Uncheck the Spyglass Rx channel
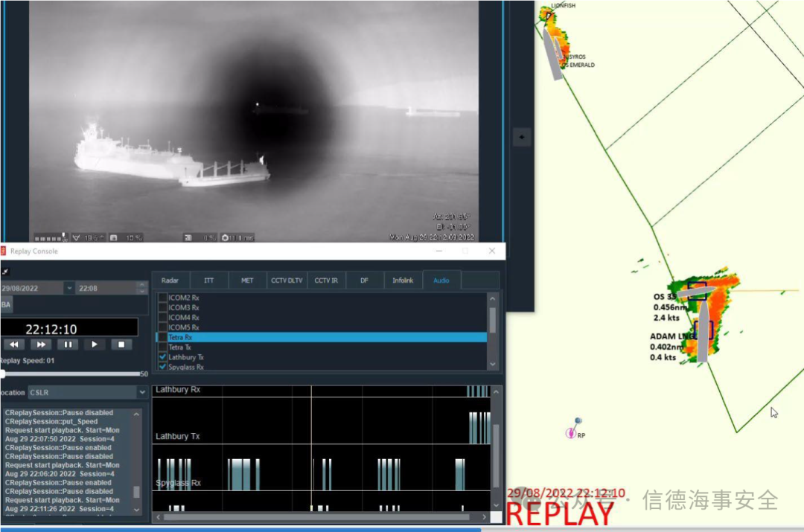The image size is (804, 532). tap(162, 367)
